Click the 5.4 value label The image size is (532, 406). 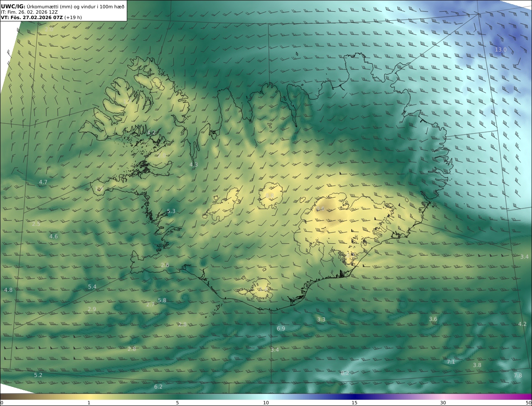(92, 287)
